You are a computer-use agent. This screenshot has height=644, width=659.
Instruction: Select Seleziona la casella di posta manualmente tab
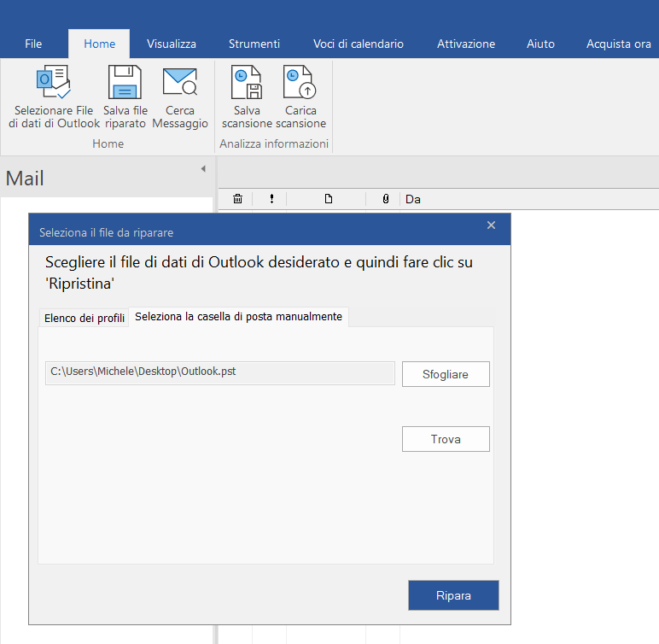[238, 316]
